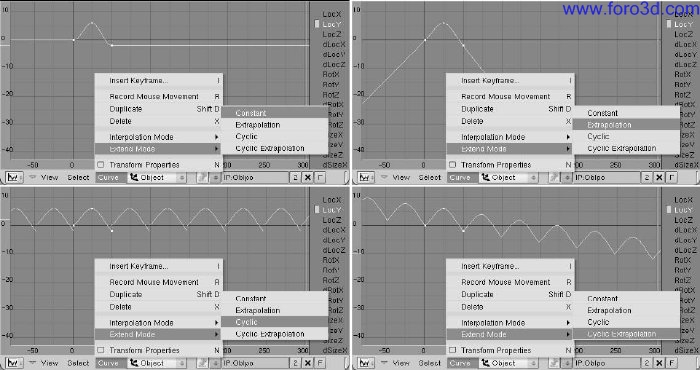
Task: Check Transform Properties box in top-right menu
Action: 453,165
